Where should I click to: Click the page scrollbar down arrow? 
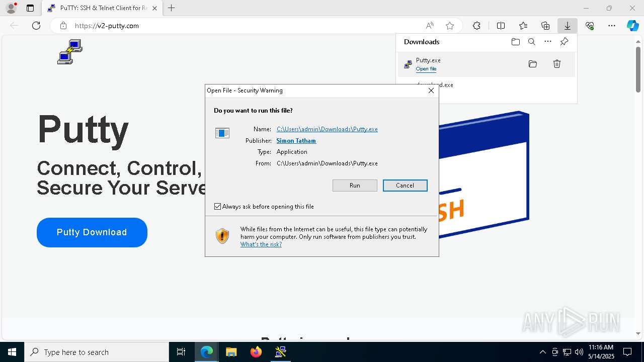coord(638,333)
